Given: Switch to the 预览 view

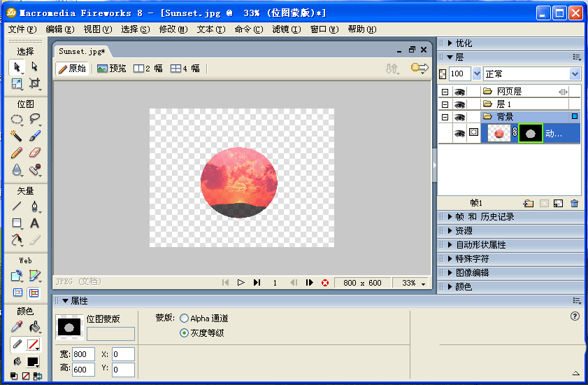Looking at the screenshot, I should [x=112, y=69].
